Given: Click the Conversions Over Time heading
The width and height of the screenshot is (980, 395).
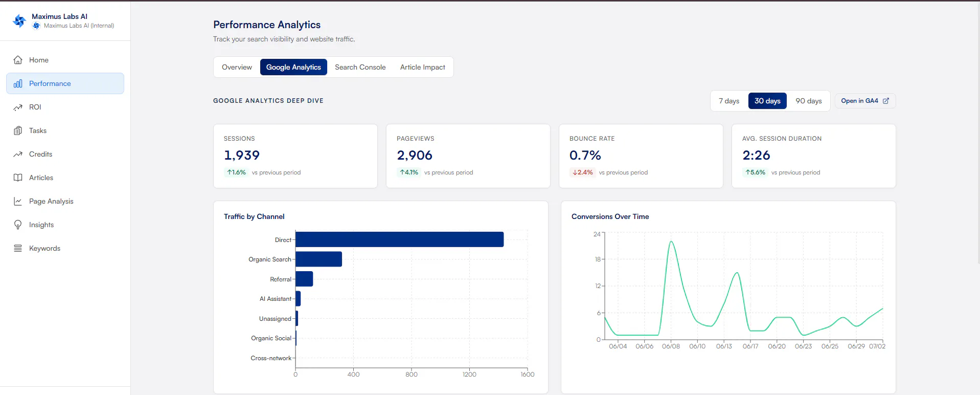Looking at the screenshot, I should 610,216.
